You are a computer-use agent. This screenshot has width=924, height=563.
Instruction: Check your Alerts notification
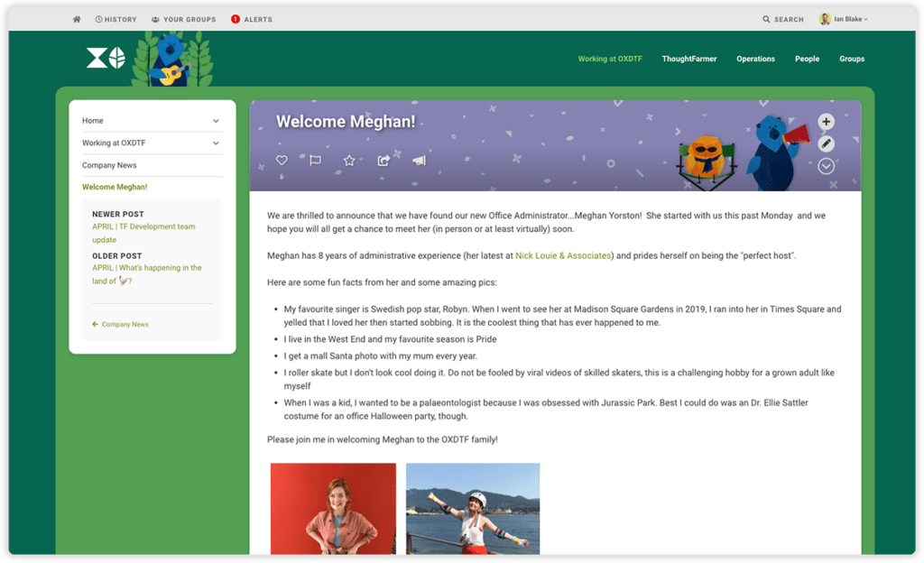click(x=252, y=18)
